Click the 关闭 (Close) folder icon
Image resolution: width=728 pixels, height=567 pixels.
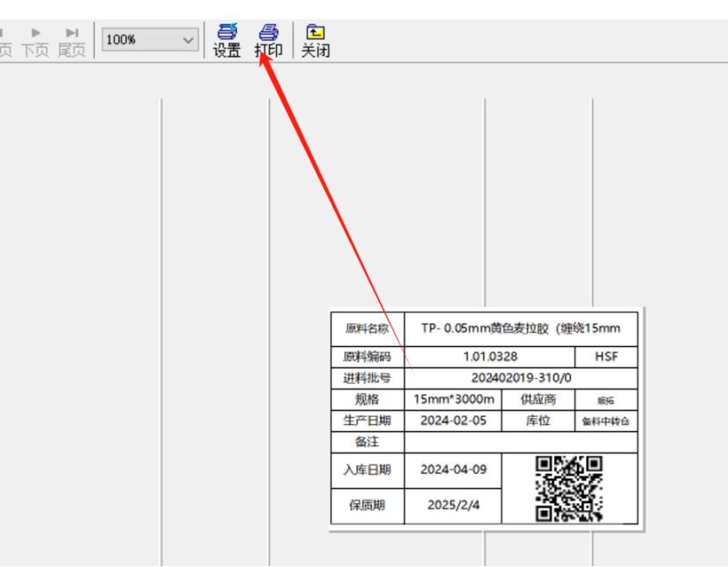[315, 33]
